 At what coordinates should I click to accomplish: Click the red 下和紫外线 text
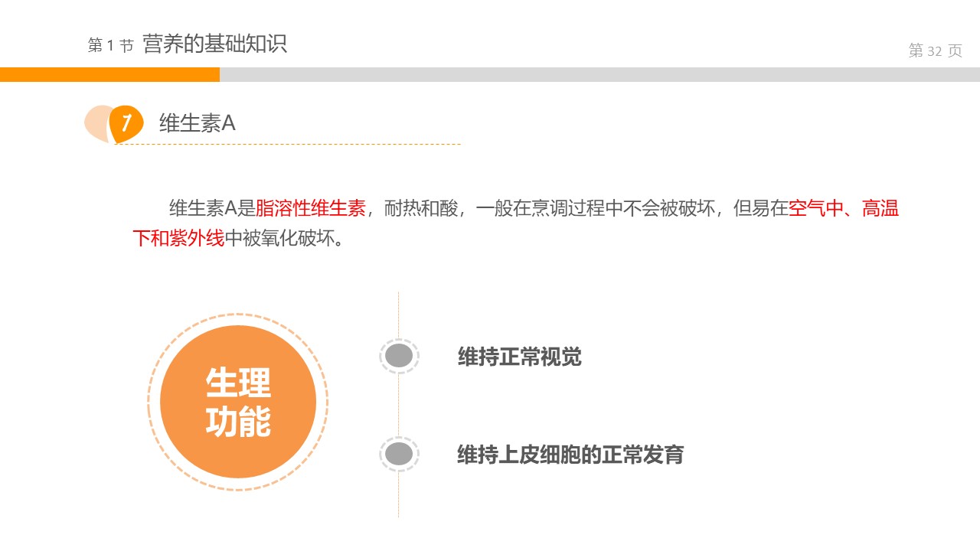(x=178, y=238)
